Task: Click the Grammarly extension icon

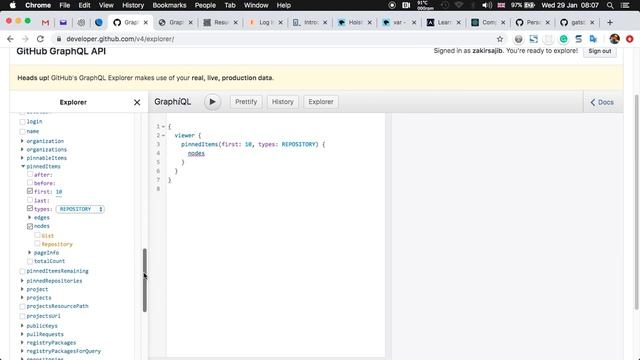Action: pos(563,39)
